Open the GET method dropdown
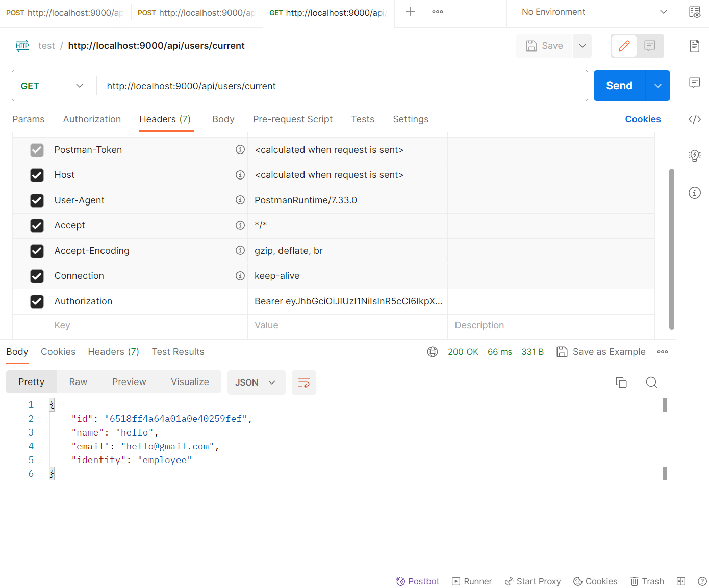This screenshot has width=709, height=588. 52,86
